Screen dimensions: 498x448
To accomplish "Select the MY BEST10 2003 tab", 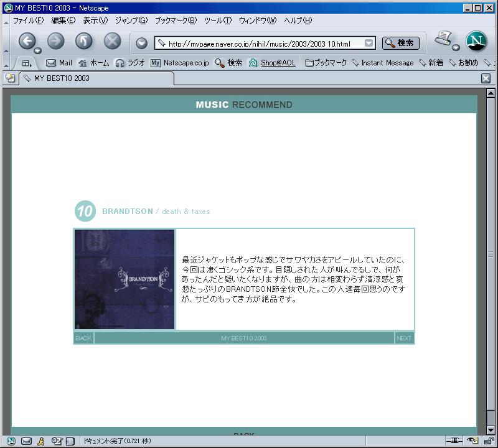I will tap(97, 78).
